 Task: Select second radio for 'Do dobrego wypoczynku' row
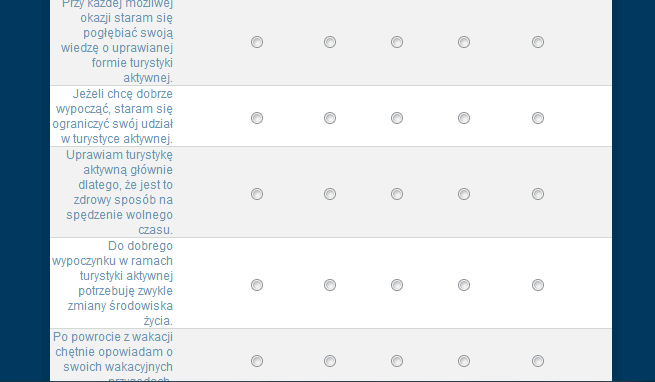pos(330,285)
